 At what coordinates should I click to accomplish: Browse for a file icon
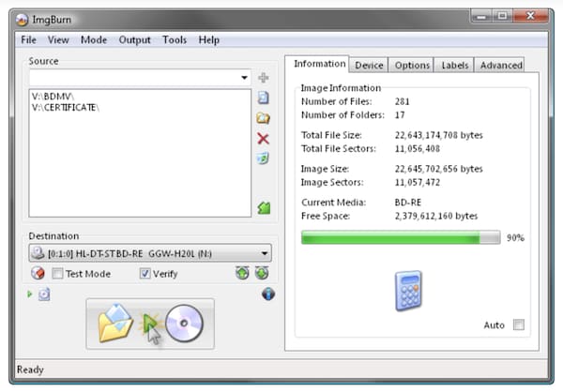coord(264,98)
